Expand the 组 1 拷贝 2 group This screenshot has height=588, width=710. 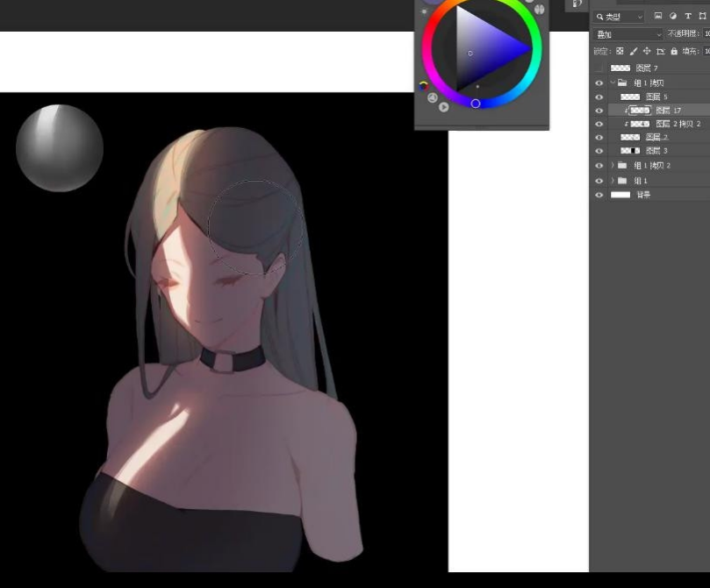coord(613,165)
